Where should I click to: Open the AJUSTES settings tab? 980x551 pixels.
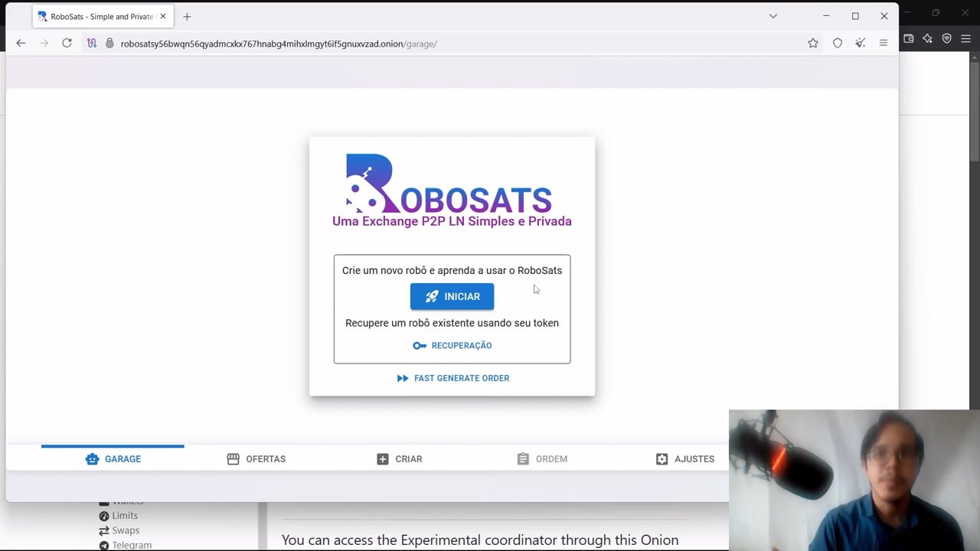point(684,459)
